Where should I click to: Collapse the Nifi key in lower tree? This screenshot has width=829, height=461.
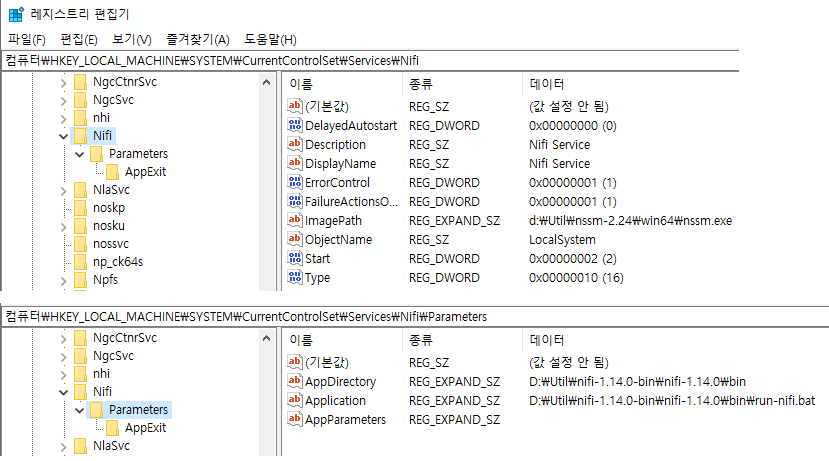click(63, 392)
